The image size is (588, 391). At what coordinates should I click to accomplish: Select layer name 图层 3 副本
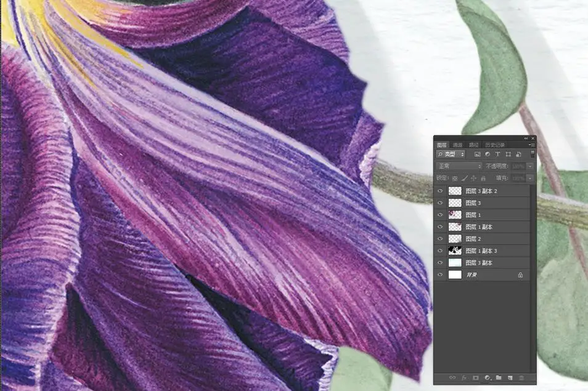[479, 263]
